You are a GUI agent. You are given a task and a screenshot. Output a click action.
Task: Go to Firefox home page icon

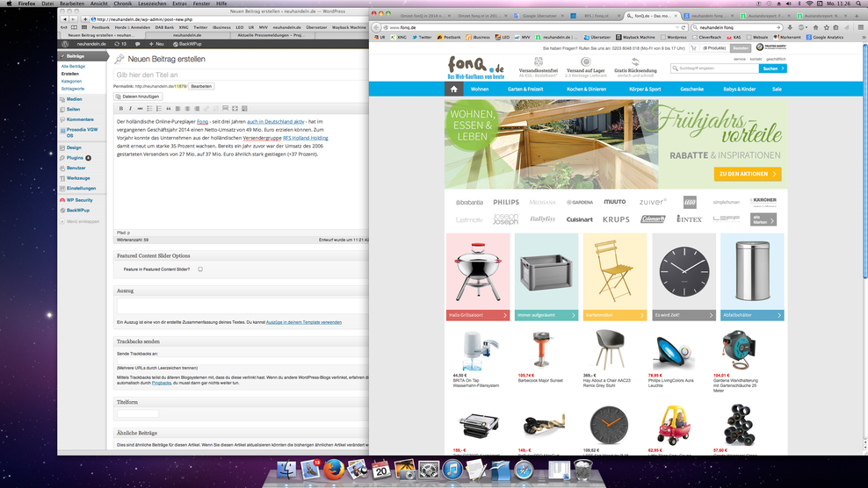(x=815, y=27)
